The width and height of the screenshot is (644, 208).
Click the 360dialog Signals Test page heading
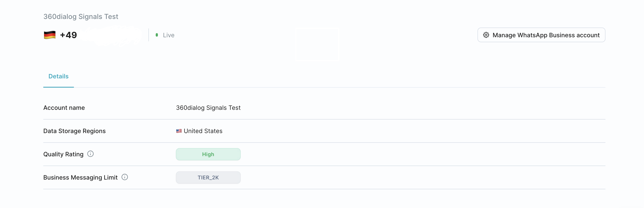81,17
